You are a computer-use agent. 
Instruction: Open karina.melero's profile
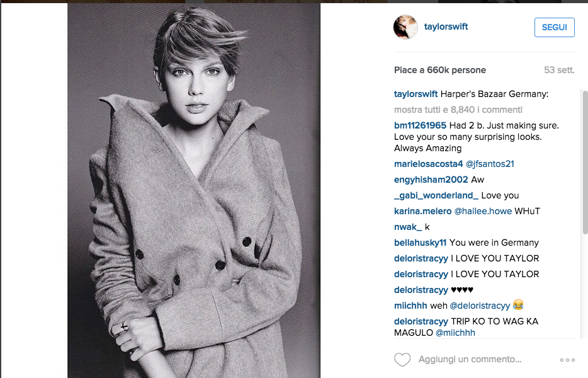tap(422, 211)
